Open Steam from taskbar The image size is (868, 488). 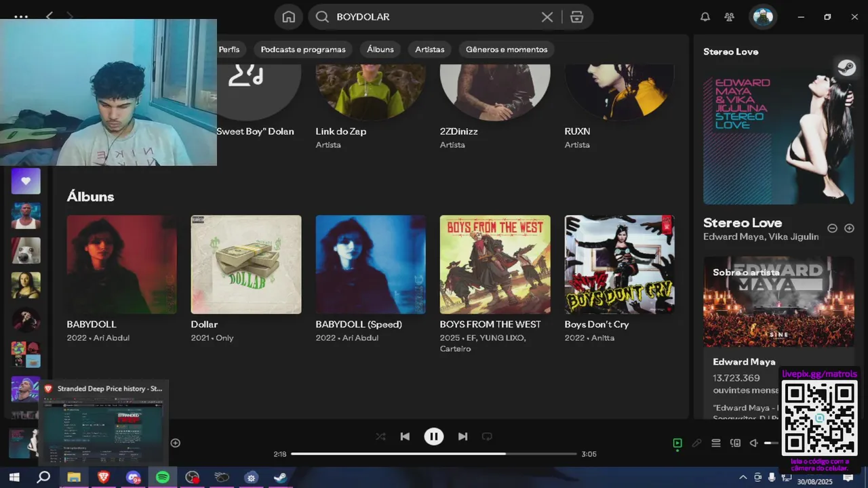(x=280, y=477)
